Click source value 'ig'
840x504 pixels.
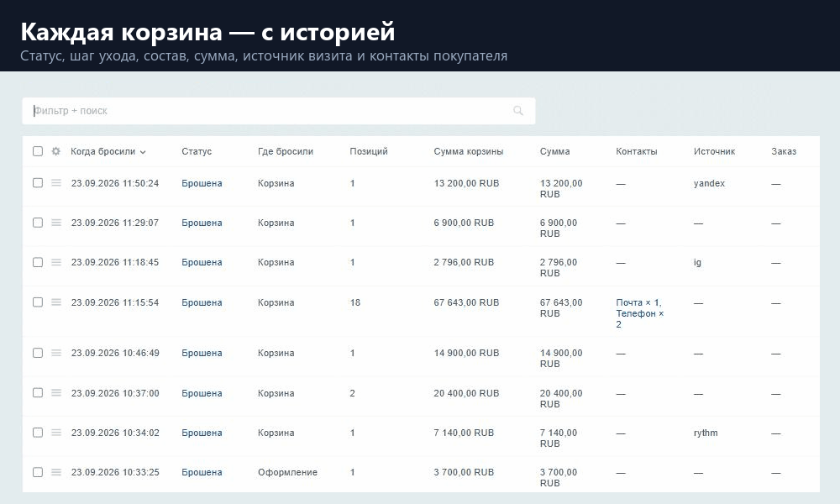pos(697,262)
